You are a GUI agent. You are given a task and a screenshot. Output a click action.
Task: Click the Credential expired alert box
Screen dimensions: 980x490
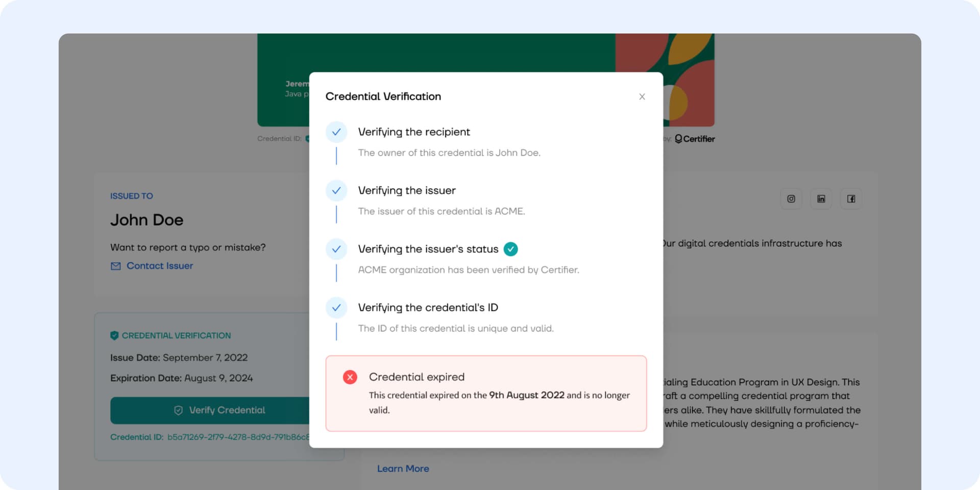(486, 394)
